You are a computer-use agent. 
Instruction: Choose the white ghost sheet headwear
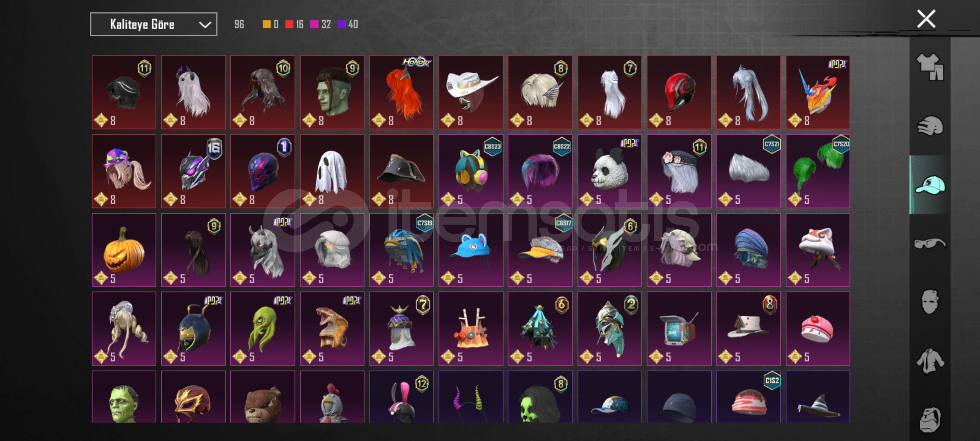point(332,171)
